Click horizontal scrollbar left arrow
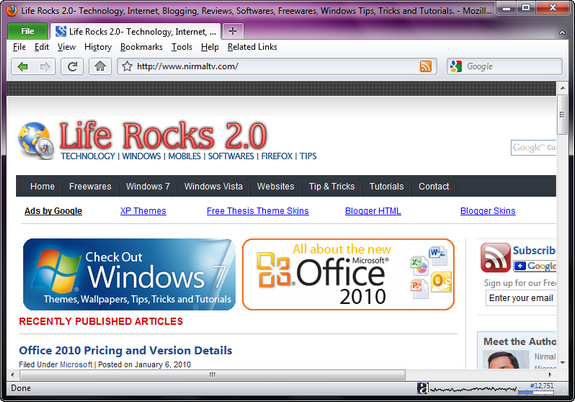Screen dimensions: 575x402 coord(12,374)
